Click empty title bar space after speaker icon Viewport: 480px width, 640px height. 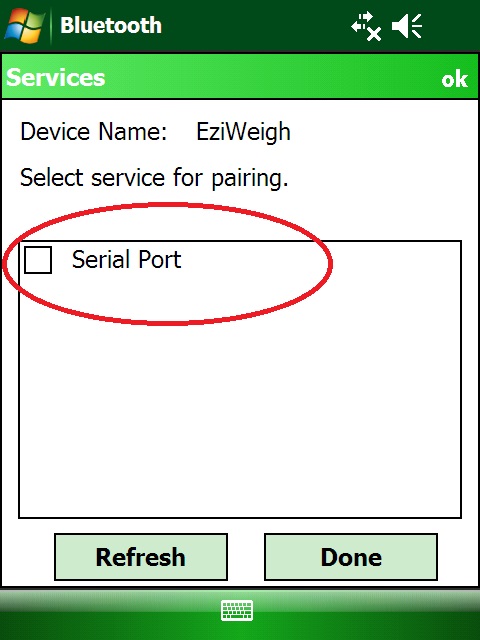pyautogui.click(x=451, y=26)
